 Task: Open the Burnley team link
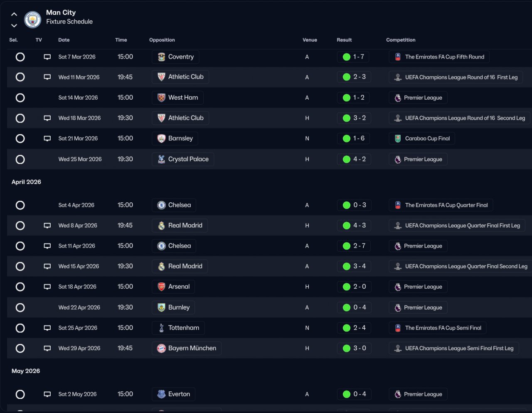173,307
